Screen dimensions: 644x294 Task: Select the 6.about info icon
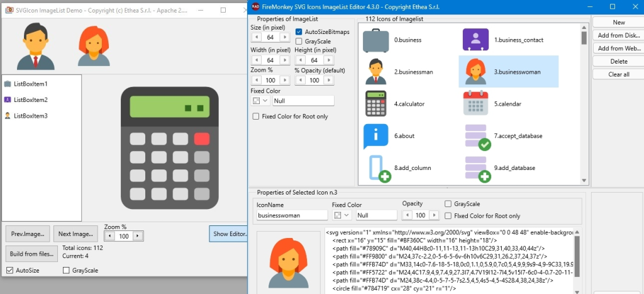coord(375,136)
